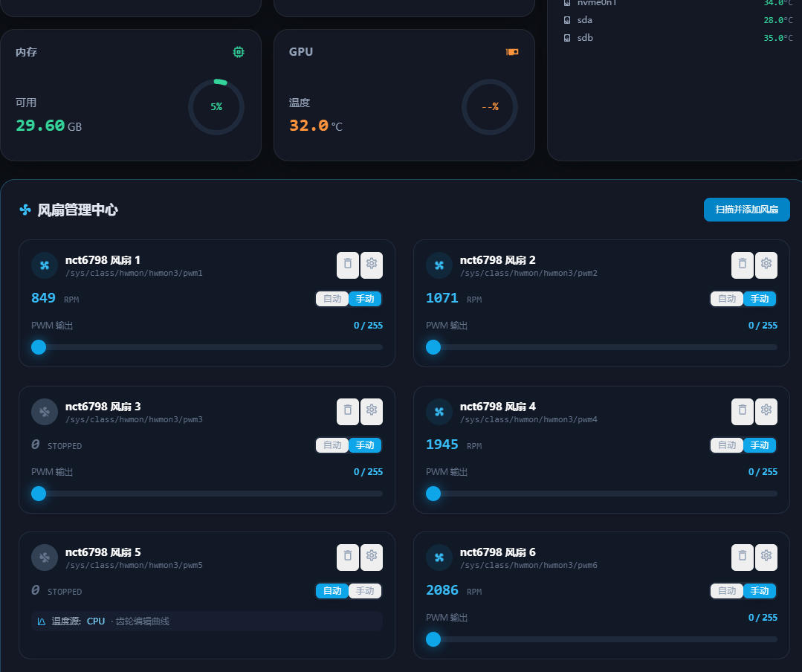The image size is (802, 672).
Task: Click the memory usage 5% ring gauge
Action: 216,107
